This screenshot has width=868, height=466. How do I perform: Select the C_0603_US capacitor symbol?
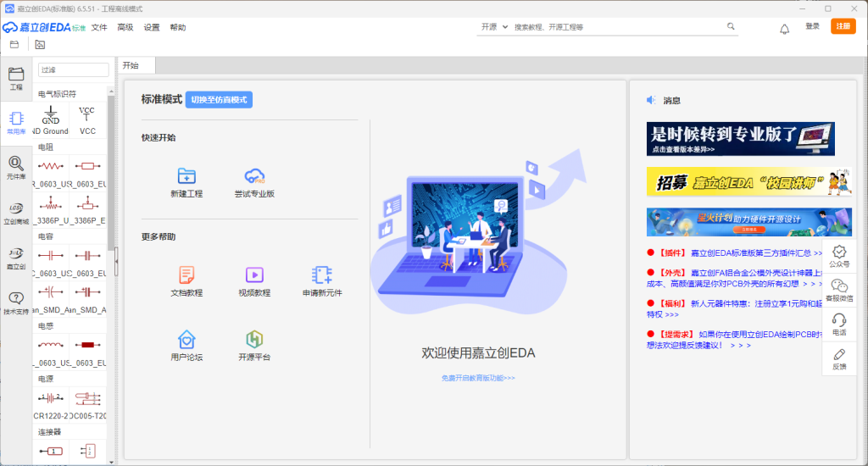pos(50,263)
